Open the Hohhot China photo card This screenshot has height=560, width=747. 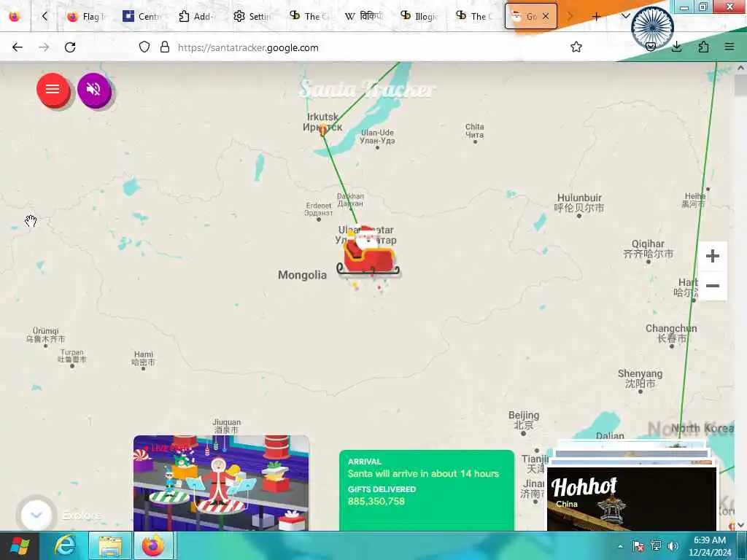(x=632, y=499)
